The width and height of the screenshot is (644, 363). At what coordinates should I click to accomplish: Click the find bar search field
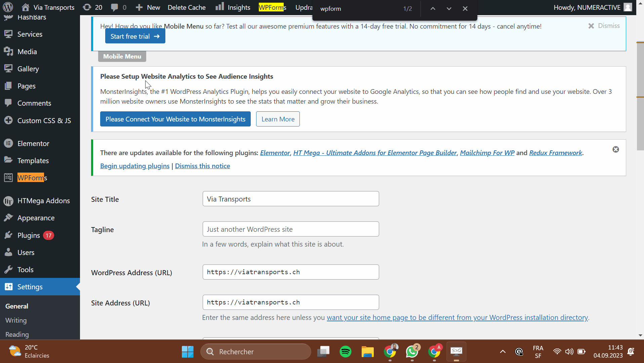(x=358, y=8)
